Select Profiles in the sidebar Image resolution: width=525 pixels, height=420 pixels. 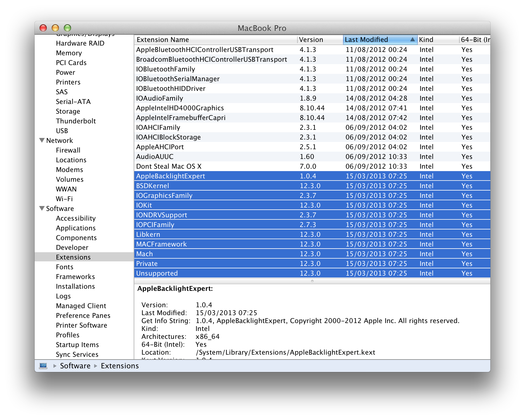pyautogui.click(x=68, y=335)
